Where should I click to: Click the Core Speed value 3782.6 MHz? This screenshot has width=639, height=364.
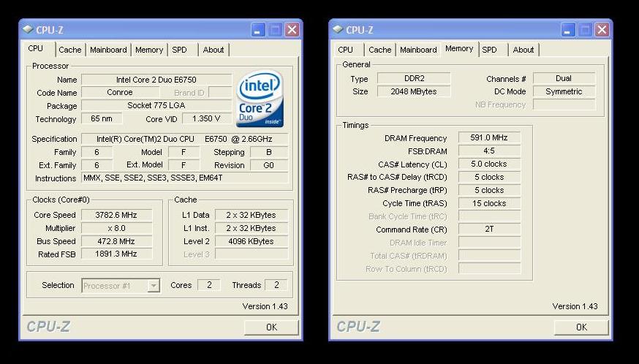pos(116,215)
